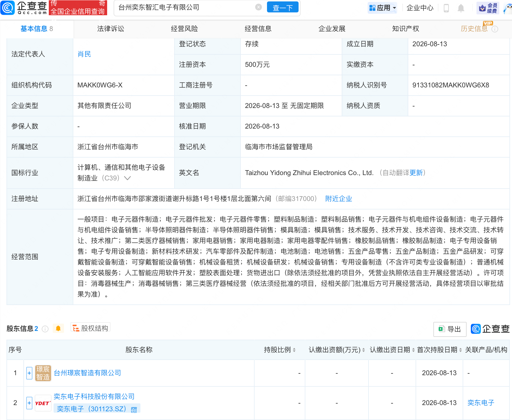Open 台州璟宸智造有限公司 company link

pos(87,373)
